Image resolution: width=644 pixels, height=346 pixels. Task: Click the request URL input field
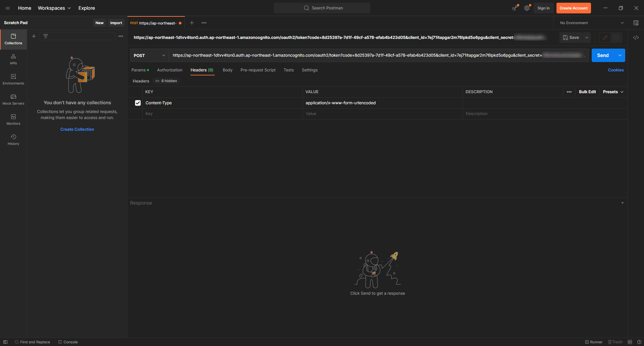pos(379,55)
